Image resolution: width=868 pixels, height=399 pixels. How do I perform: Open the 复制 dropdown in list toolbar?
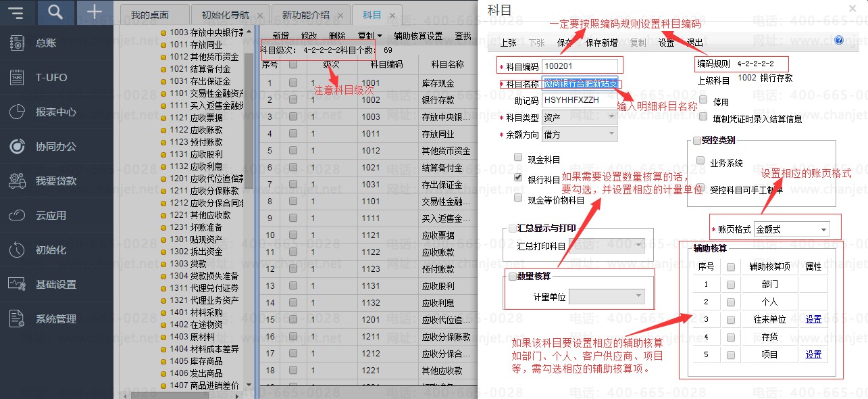tap(369, 36)
